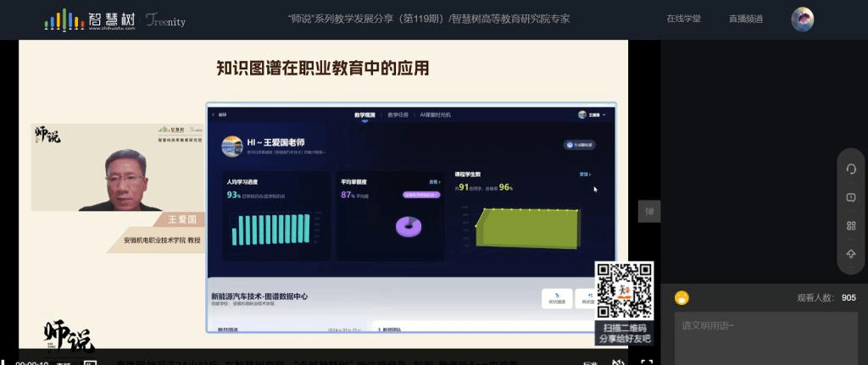The image size is (868, 365).
Task: Click the back-to-top arrow icon
Action: (x=851, y=254)
